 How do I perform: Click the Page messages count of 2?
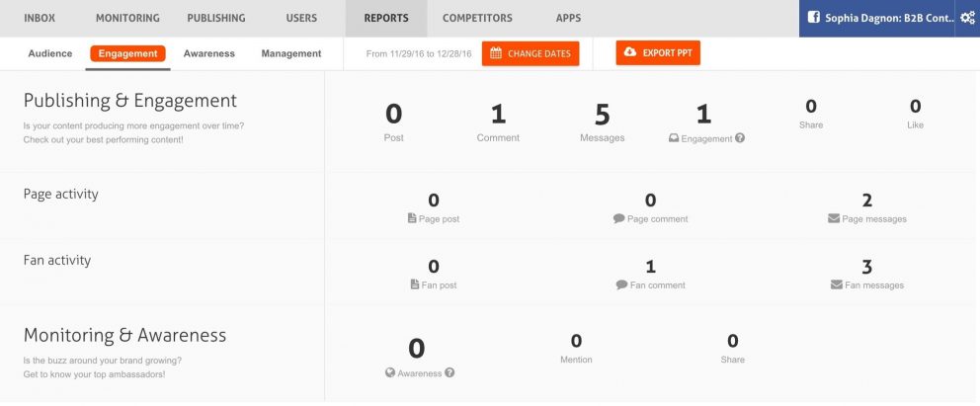tap(866, 201)
